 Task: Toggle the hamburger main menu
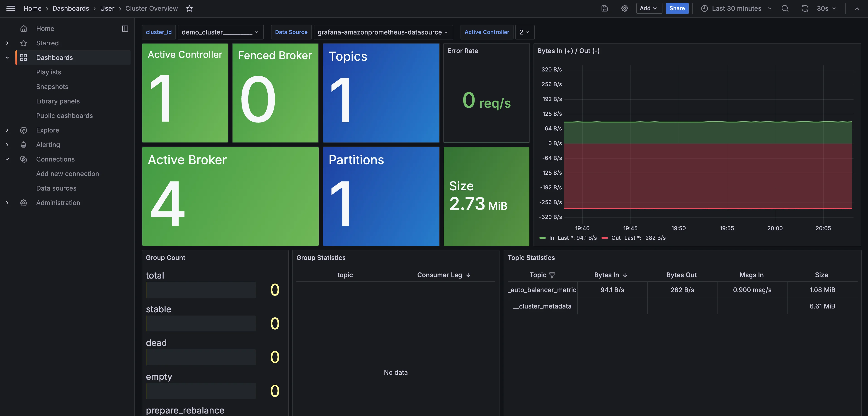[x=11, y=8]
